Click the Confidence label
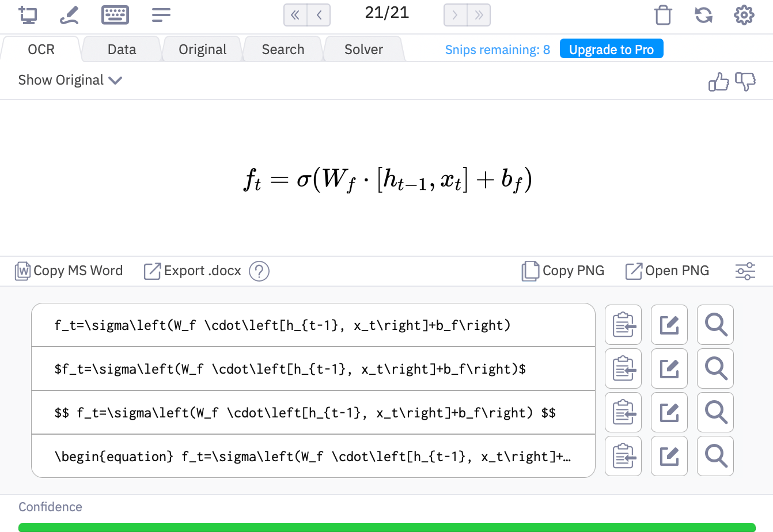This screenshot has width=773, height=532. click(x=50, y=507)
